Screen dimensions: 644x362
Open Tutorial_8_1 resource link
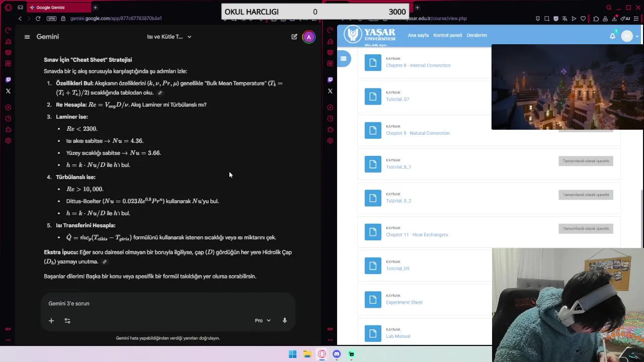coord(398,167)
